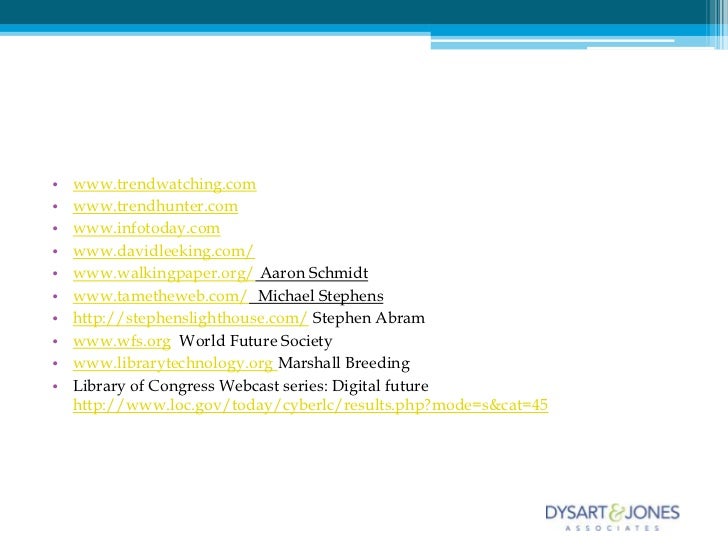Select the text 'Aaron Schmidt'
Image resolution: width=728 pixels, height=546 pixels.
(x=314, y=273)
